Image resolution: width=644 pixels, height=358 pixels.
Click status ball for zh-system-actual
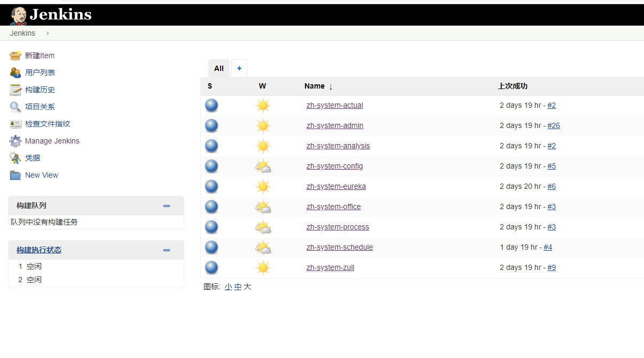click(x=211, y=106)
